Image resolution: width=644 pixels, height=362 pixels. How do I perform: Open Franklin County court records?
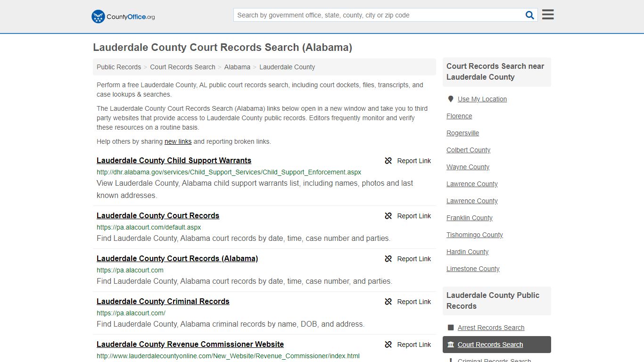[470, 218]
